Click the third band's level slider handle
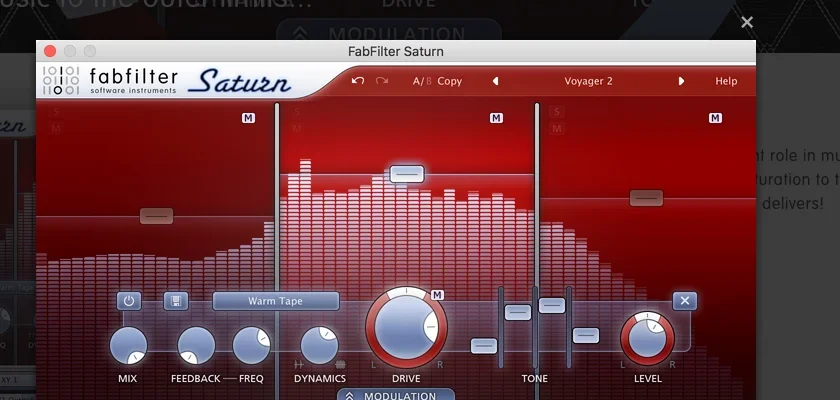 point(647,198)
